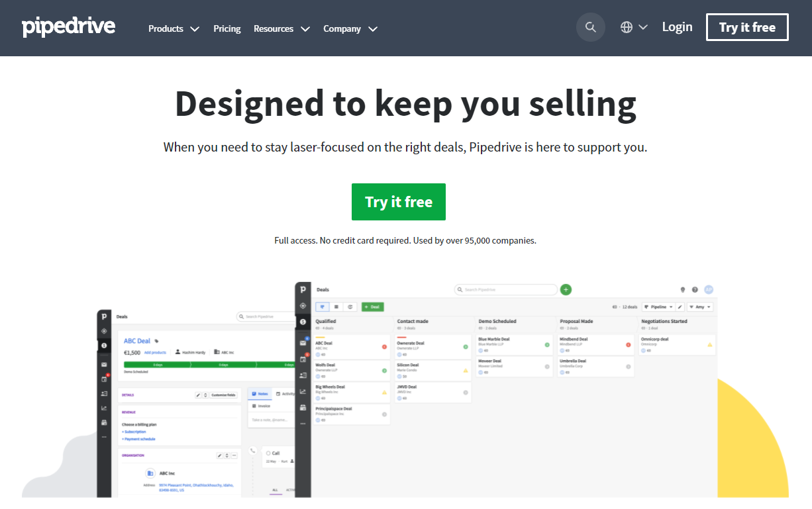Open the Wolfs Deal card
This screenshot has width=812, height=509.
[352, 369]
